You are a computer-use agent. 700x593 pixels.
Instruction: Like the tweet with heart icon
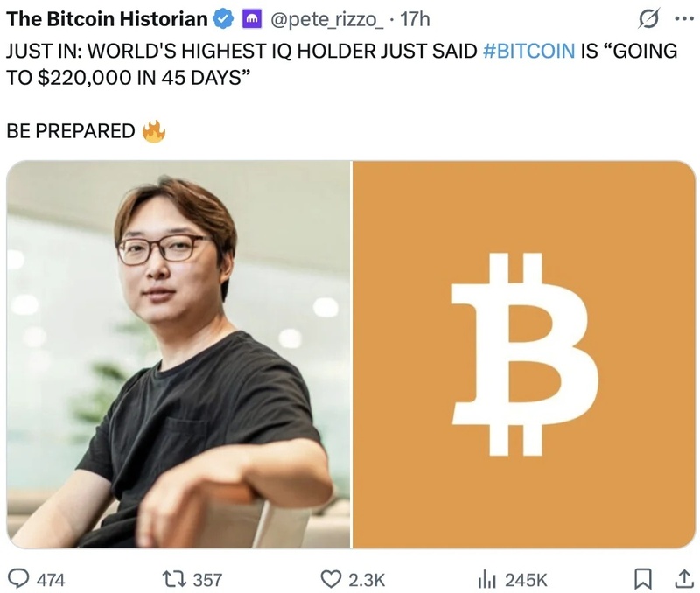click(332, 580)
